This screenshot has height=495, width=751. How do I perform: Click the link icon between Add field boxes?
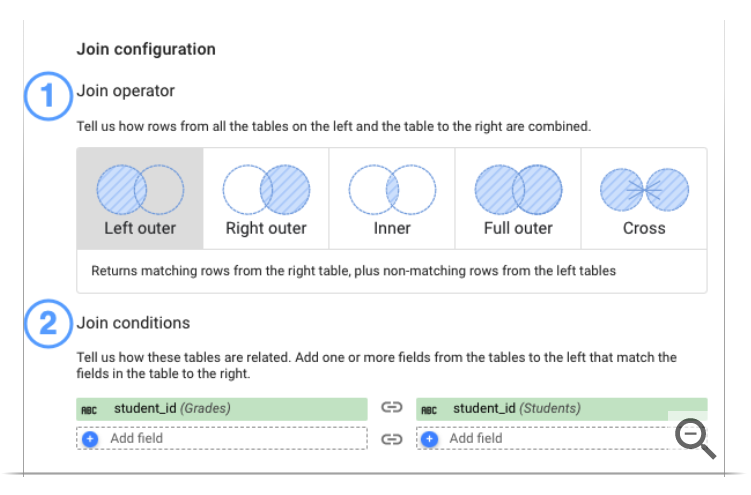pos(392,439)
